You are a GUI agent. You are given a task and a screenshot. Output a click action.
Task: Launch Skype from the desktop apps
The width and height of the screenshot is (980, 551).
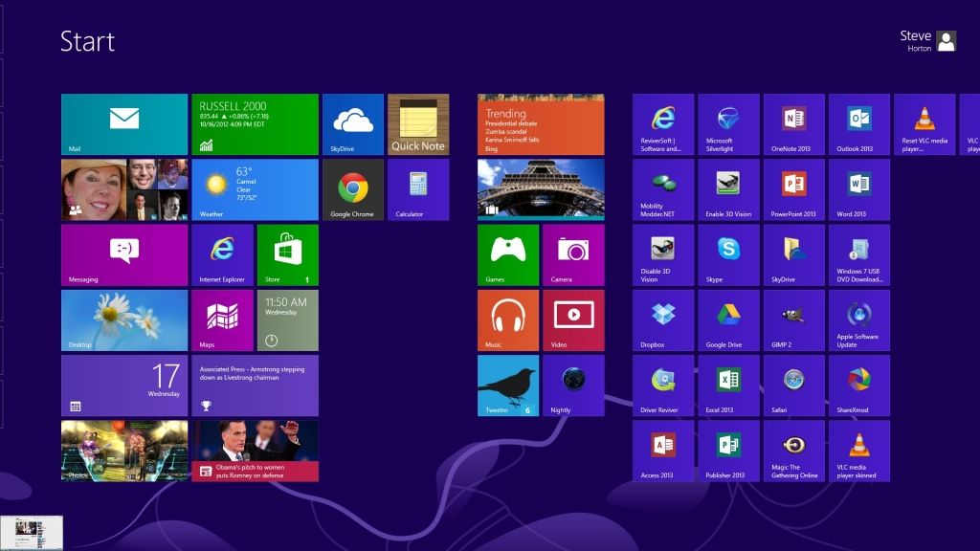728,254
